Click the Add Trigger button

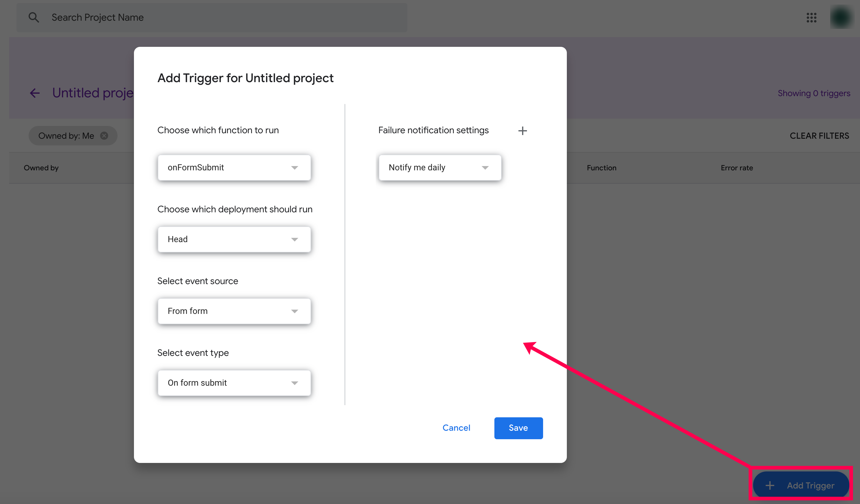[801, 485]
